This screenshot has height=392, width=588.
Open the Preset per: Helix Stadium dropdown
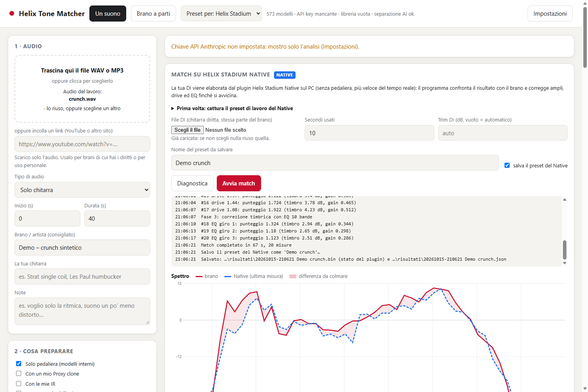(221, 14)
